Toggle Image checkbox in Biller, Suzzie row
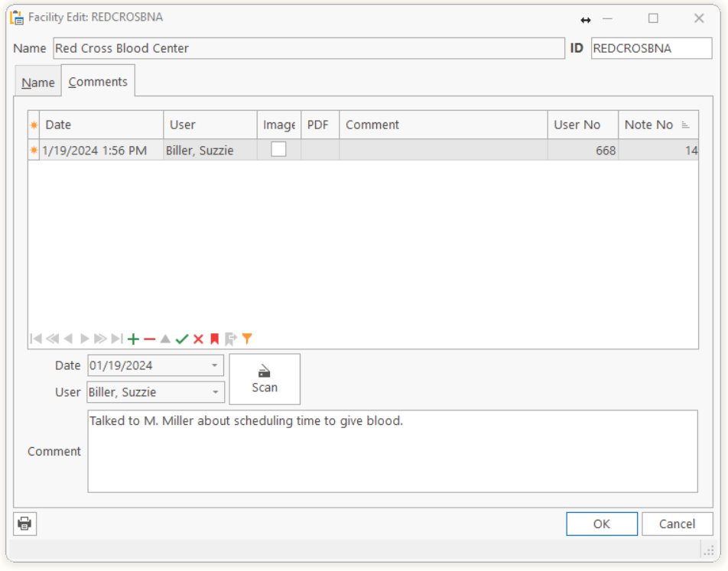Viewport: 728px width, 571px height. [x=278, y=150]
